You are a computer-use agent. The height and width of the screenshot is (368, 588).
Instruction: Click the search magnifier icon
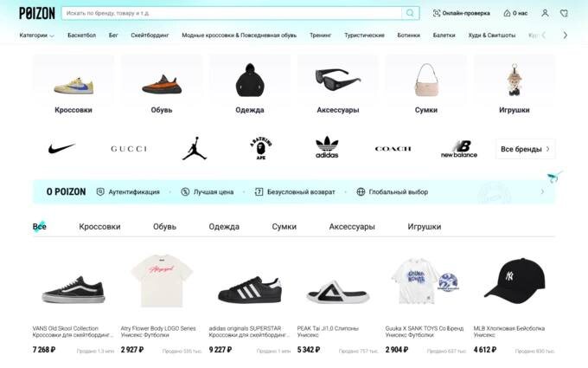coord(410,13)
